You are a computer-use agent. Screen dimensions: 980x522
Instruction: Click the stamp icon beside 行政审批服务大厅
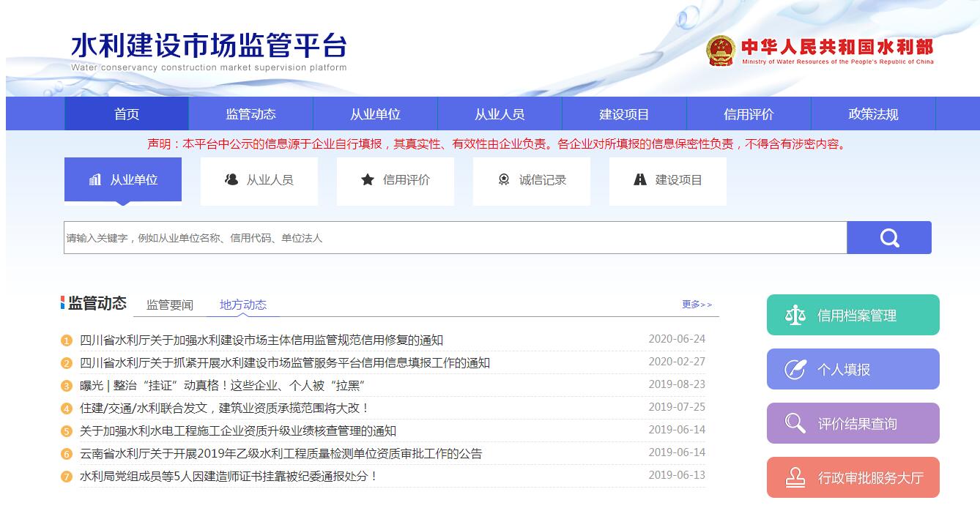pyautogui.click(x=795, y=478)
